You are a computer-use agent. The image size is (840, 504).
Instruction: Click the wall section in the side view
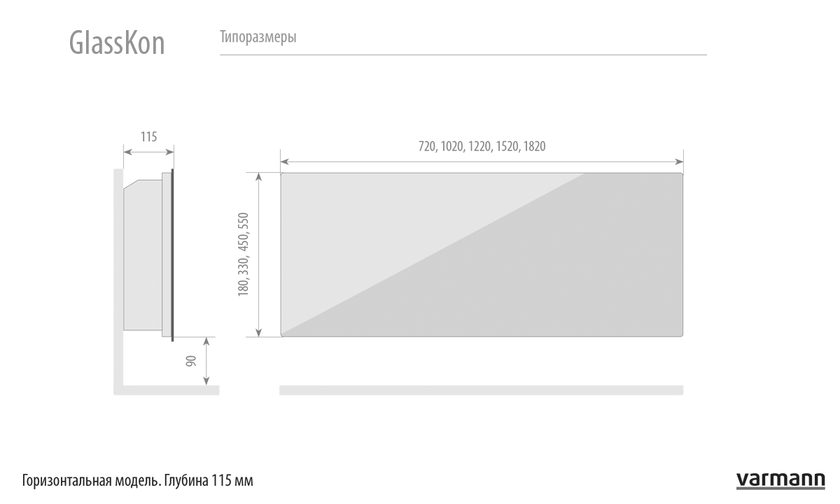click(118, 280)
